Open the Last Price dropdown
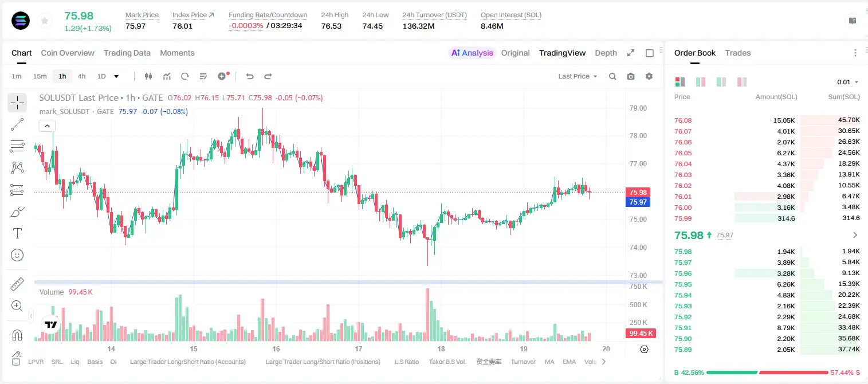This screenshot has width=868, height=384. pyautogui.click(x=578, y=76)
